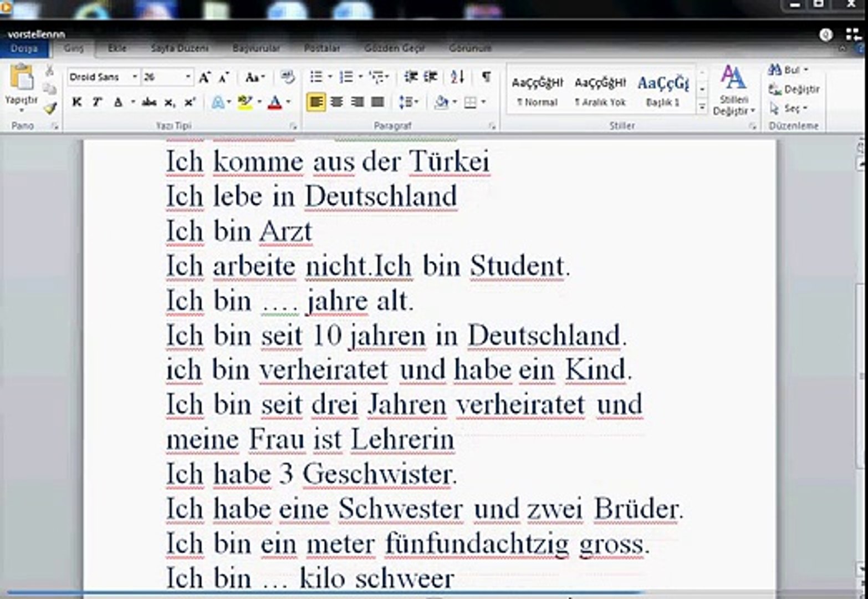Click the Increase Indent icon
The width and height of the screenshot is (868, 599).
tap(431, 77)
